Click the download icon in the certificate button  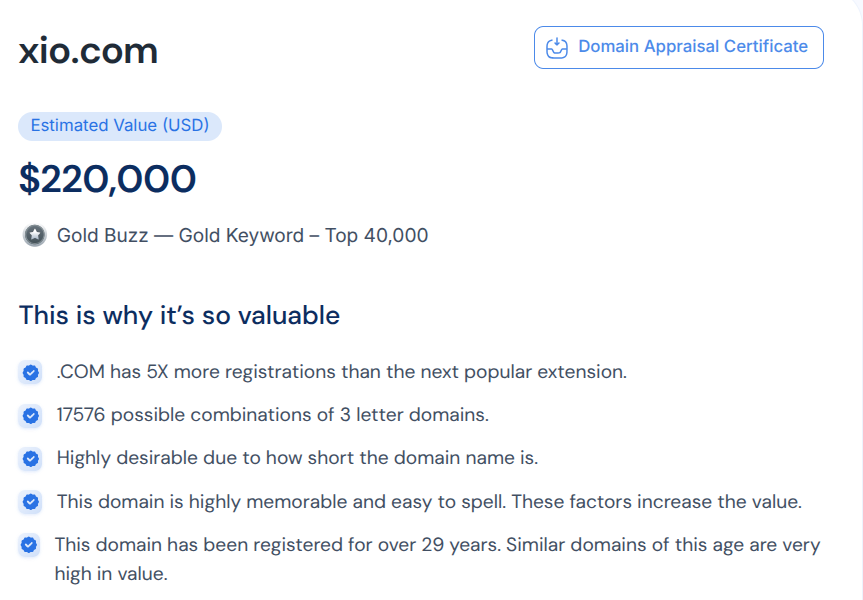tap(557, 47)
